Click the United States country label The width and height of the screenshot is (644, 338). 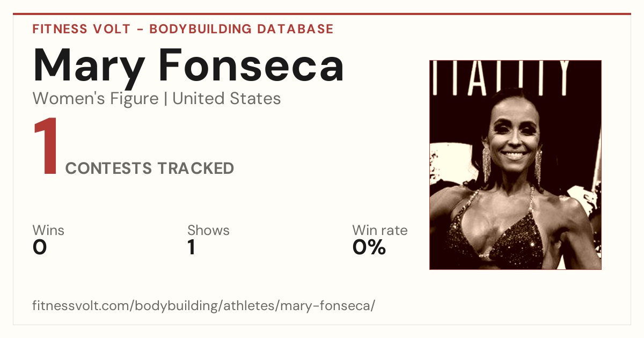tap(226, 99)
